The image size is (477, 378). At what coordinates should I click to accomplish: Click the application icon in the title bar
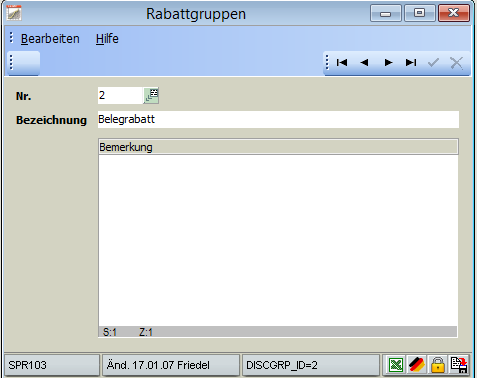tap(14, 13)
